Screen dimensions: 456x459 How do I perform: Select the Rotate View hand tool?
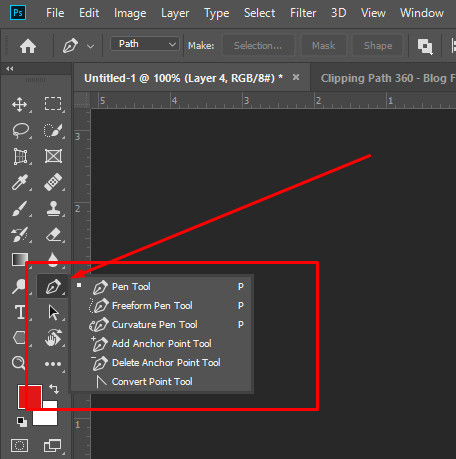click(x=53, y=337)
